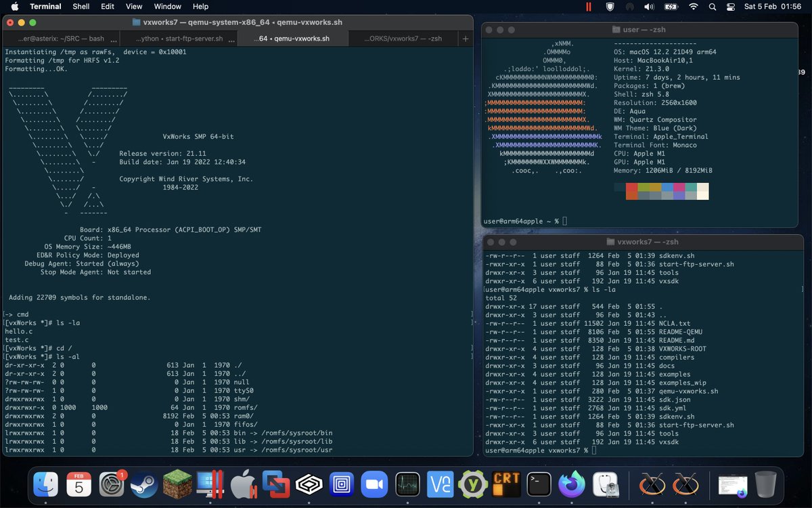Click 'test.c' in the VxWorks listing
Screen dimensions: 812x508
point(17,340)
